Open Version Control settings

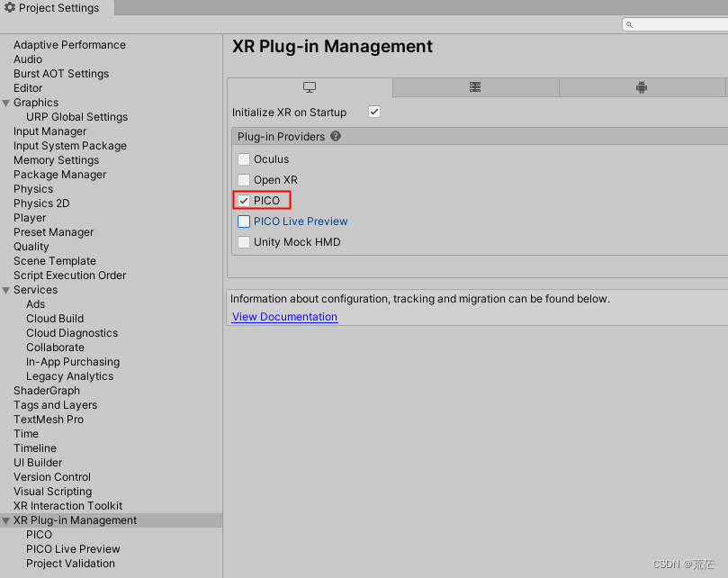[52, 477]
